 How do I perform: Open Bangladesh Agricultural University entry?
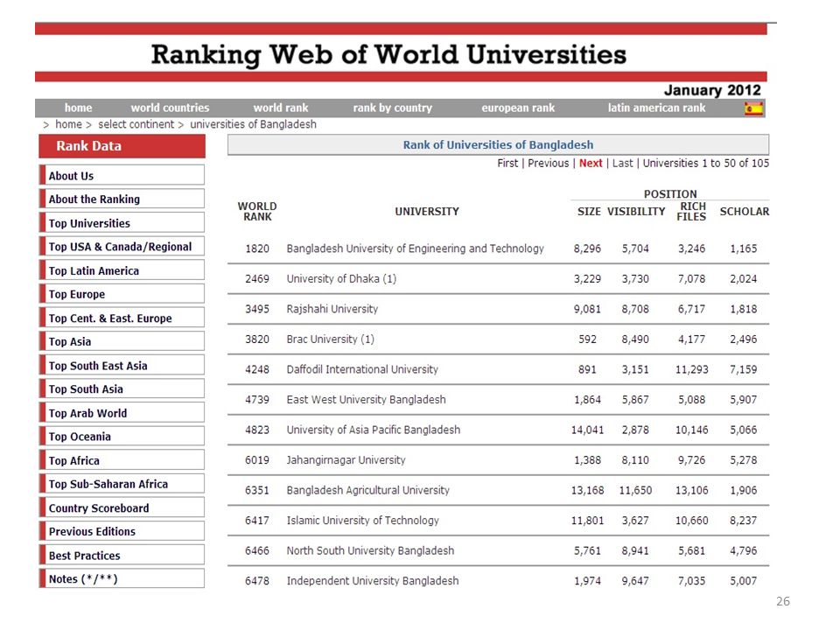coord(368,490)
